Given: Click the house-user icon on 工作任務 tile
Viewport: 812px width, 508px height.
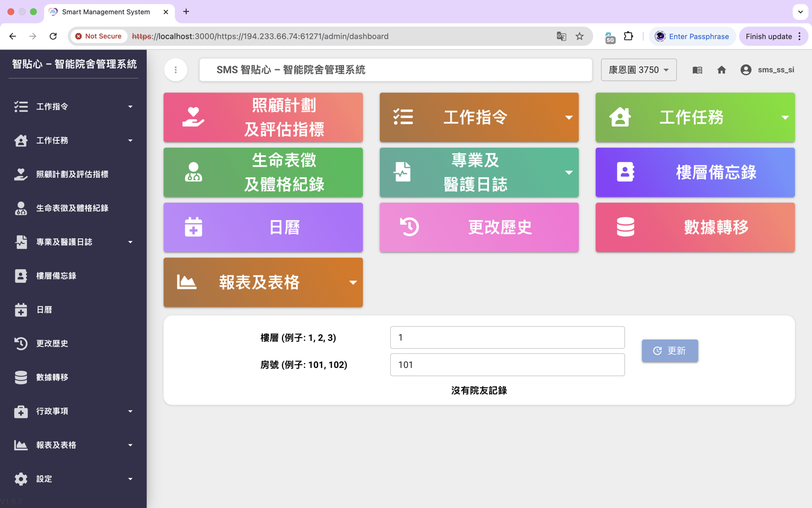Looking at the screenshot, I should (x=620, y=117).
